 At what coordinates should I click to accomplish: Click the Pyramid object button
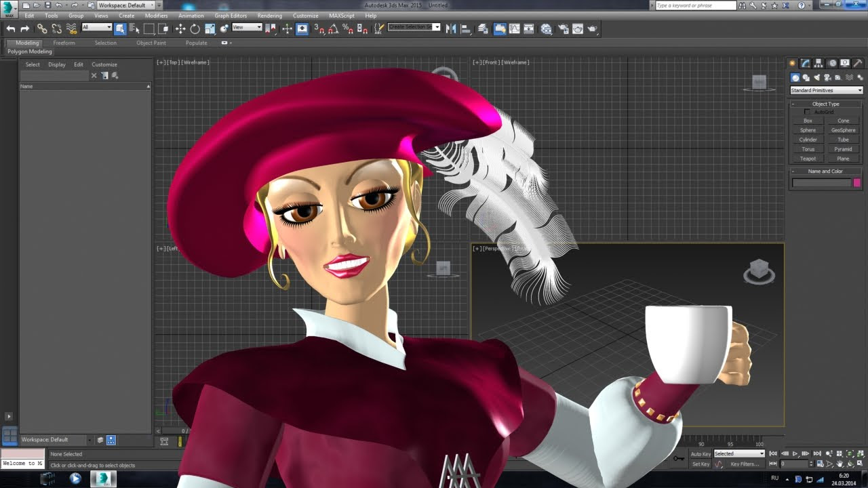843,149
